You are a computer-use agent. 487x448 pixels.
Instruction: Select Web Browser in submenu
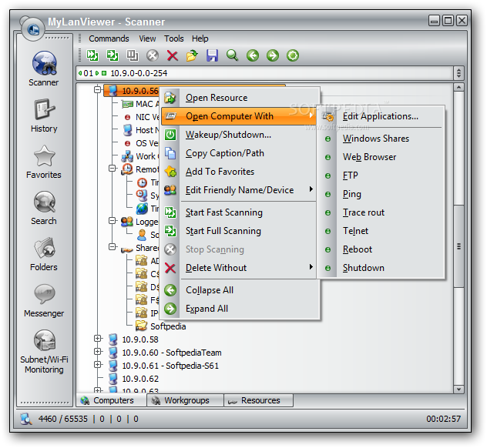pyautogui.click(x=381, y=157)
